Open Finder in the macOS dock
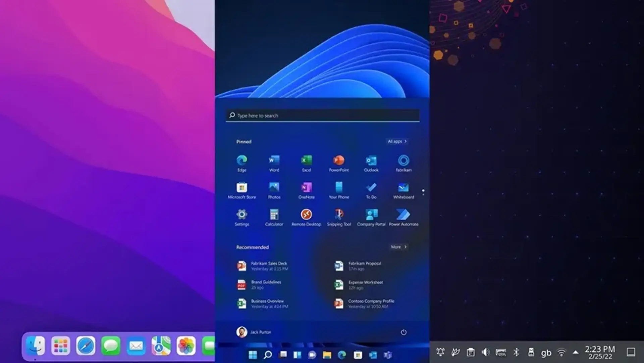Screen dimensions: 644x363 (35, 346)
